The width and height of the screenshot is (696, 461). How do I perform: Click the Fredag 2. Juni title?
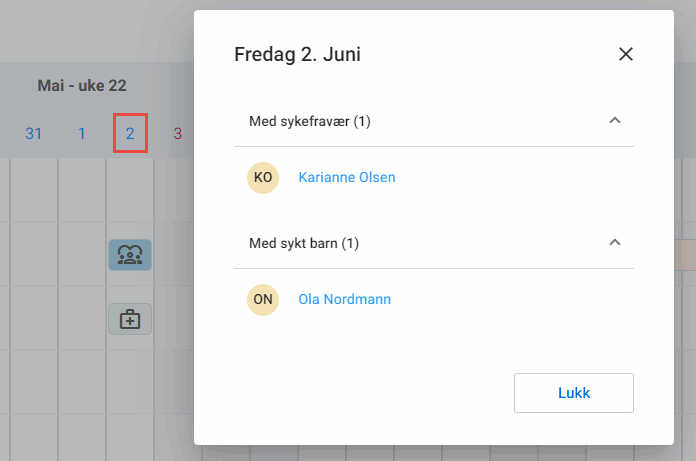[297, 54]
